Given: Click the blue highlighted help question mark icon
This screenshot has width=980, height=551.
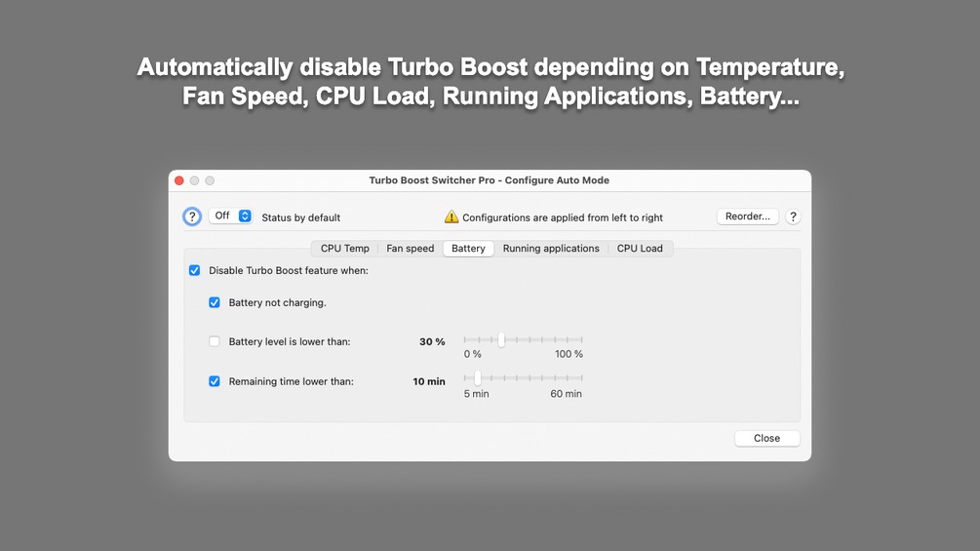Looking at the screenshot, I should 192,216.
